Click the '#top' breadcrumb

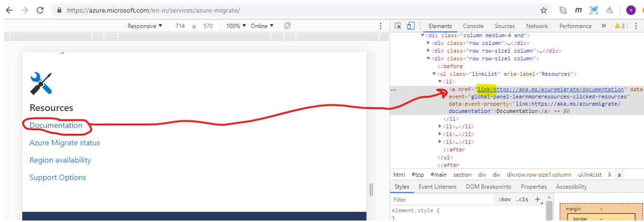pos(417,175)
